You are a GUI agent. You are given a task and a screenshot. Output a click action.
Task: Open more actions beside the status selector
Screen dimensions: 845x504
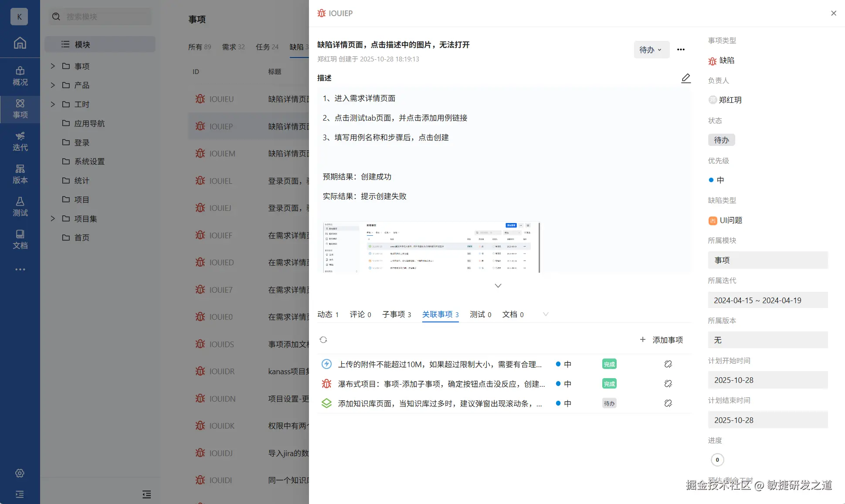point(680,50)
